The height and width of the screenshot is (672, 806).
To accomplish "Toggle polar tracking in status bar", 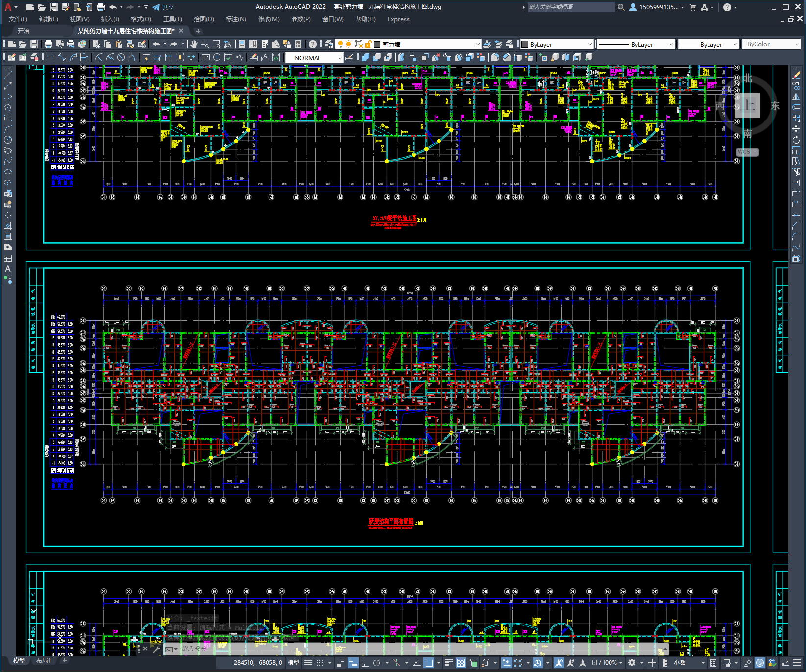I will point(377,663).
